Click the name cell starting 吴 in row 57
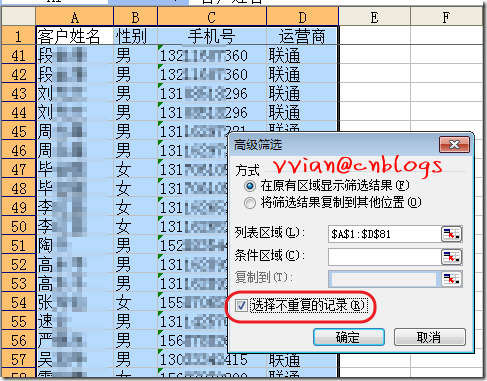This screenshot has width=487, height=381. tap(75, 359)
